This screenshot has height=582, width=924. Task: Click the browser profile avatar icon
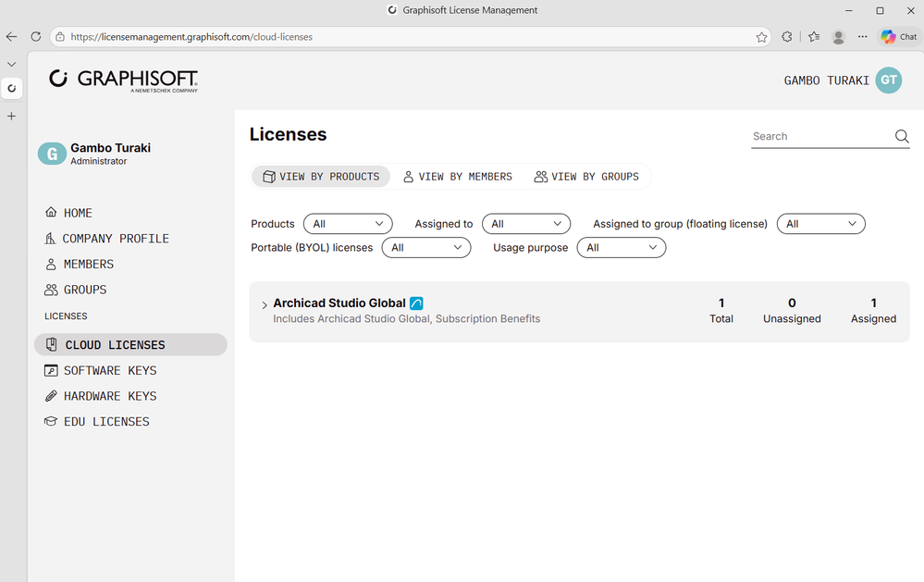(838, 37)
